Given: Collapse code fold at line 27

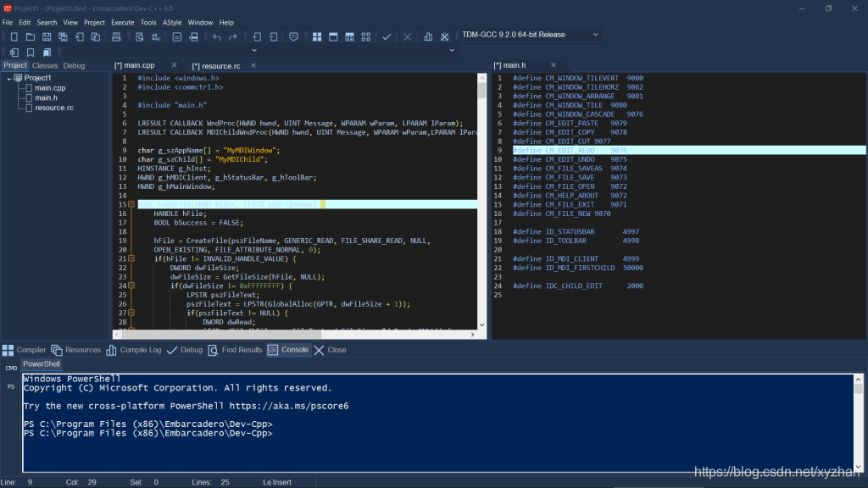Looking at the screenshot, I should click(131, 313).
